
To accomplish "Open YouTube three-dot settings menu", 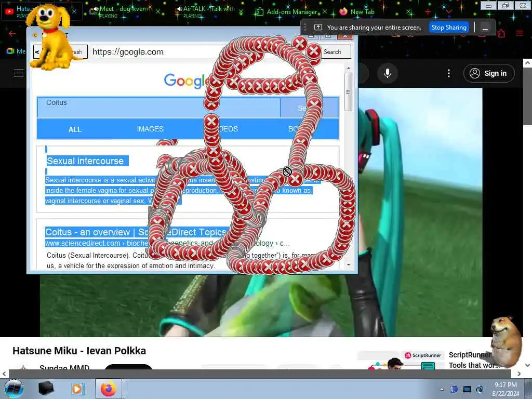I will (449, 73).
